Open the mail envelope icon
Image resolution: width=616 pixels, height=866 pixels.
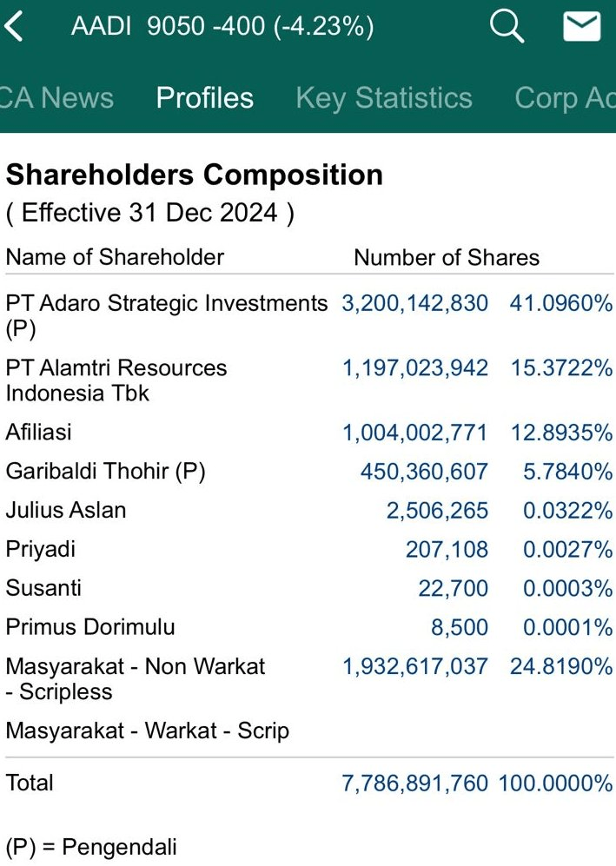pyautogui.click(x=581, y=27)
